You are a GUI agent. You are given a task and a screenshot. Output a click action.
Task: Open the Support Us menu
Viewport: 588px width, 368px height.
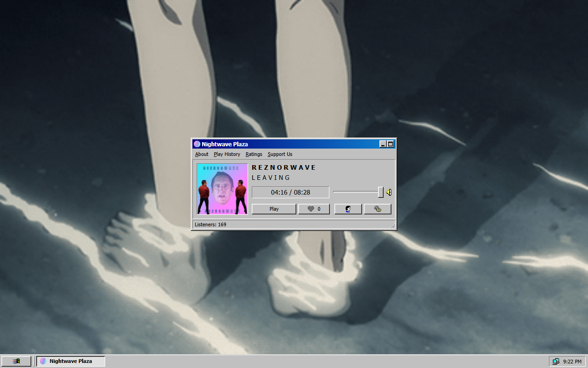pyautogui.click(x=280, y=154)
